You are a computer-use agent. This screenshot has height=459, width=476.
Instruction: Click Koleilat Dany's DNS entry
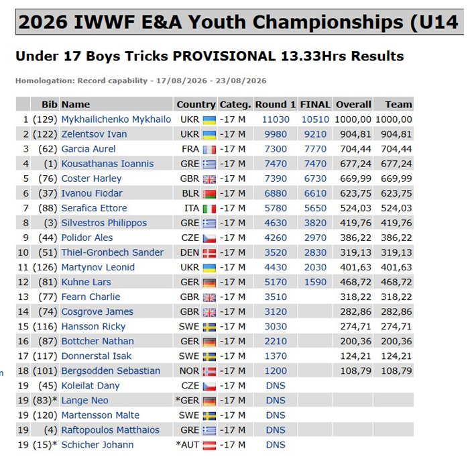(x=276, y=386)
